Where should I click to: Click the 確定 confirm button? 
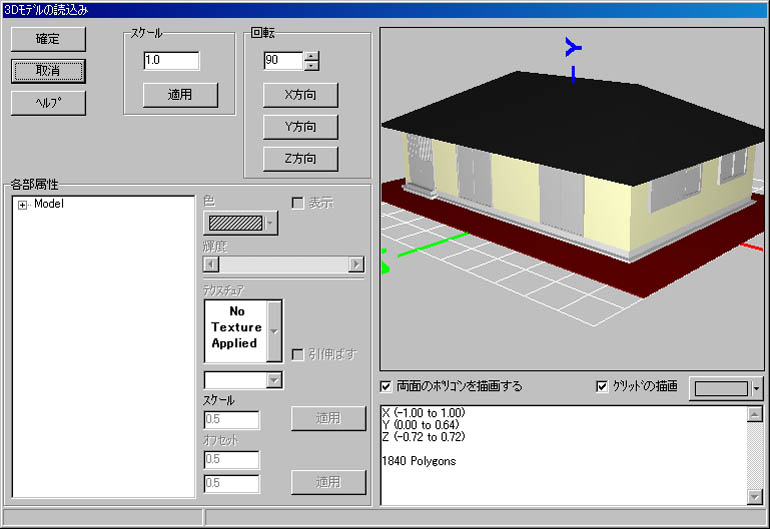tap(48, 39)
